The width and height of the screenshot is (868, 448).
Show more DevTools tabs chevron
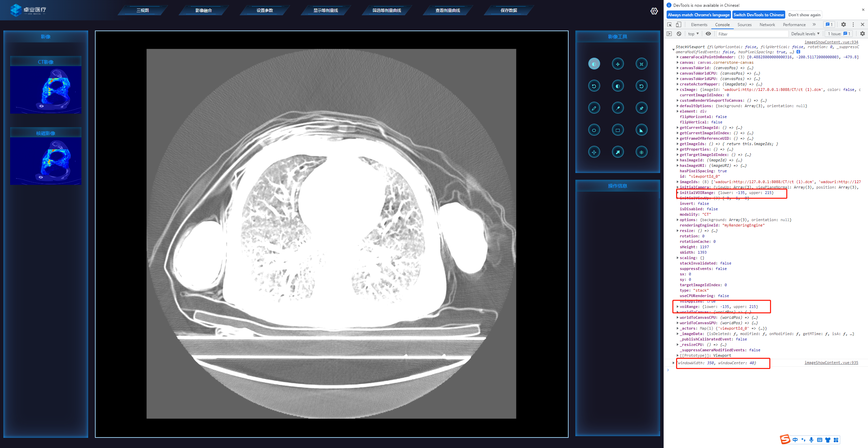tap(814, 24)
